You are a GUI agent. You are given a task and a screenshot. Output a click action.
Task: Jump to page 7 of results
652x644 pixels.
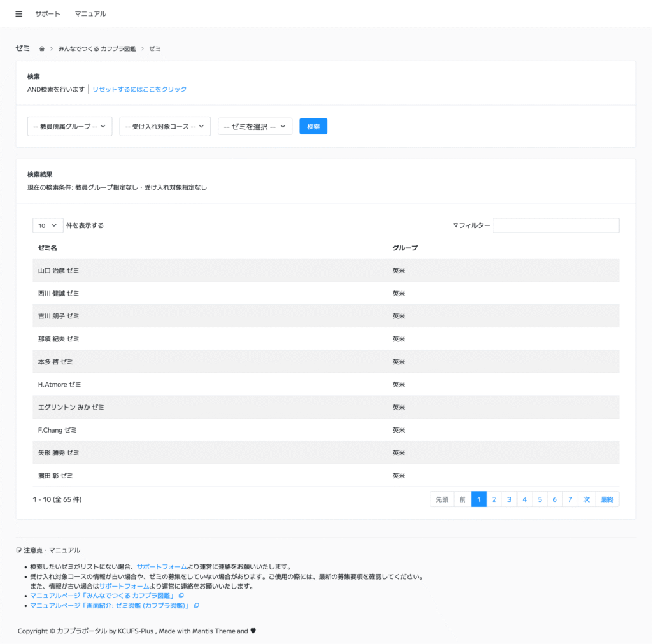tap(570, 499)
